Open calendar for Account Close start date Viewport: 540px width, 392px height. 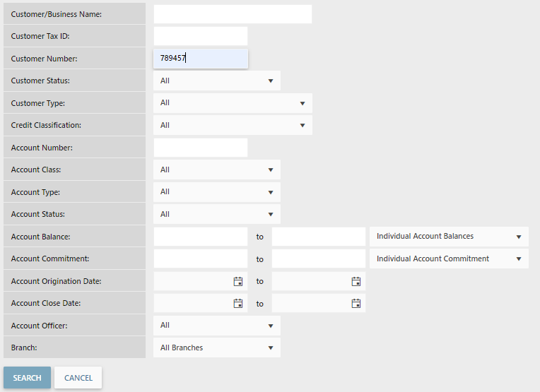click(238, 304)
